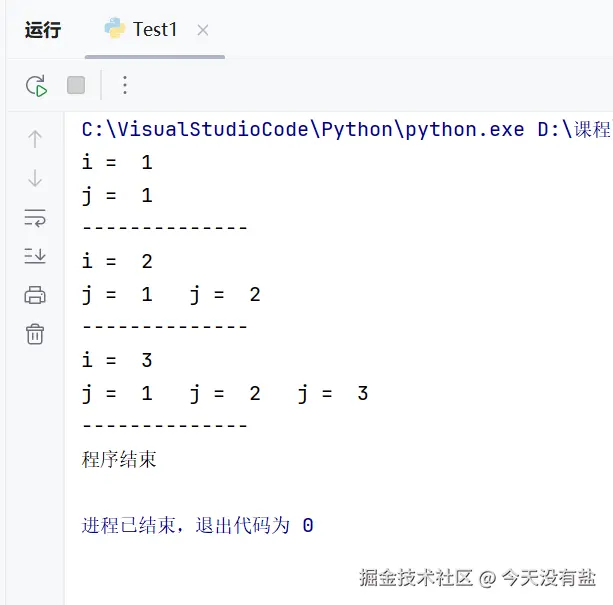Click the "i = 3" output line
613x605 pixels.
[117, 361]
